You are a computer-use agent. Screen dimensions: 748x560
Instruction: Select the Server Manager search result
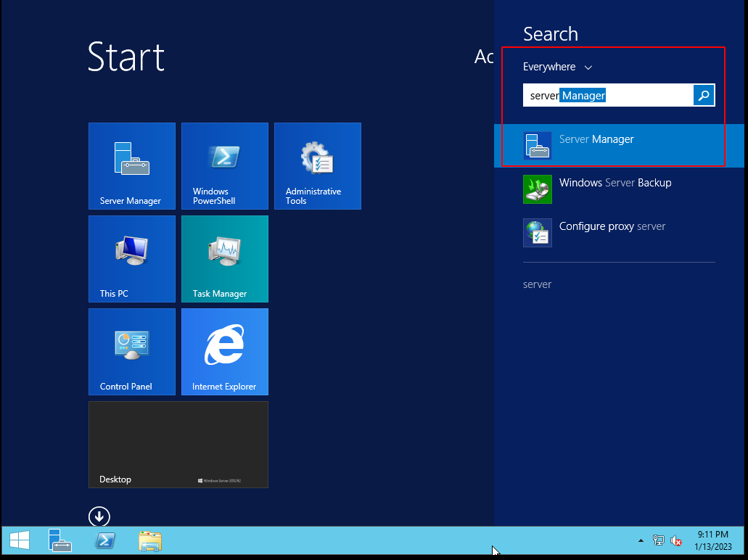pos(619,146)
